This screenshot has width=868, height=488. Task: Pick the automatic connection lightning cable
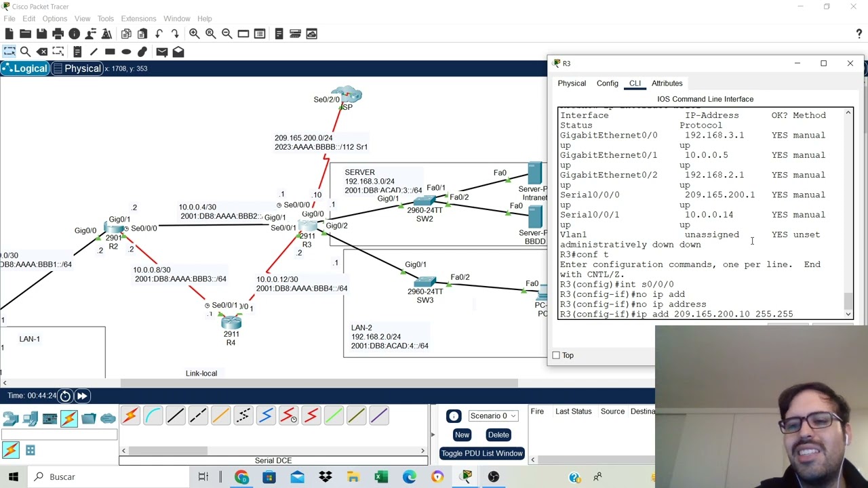130,415
